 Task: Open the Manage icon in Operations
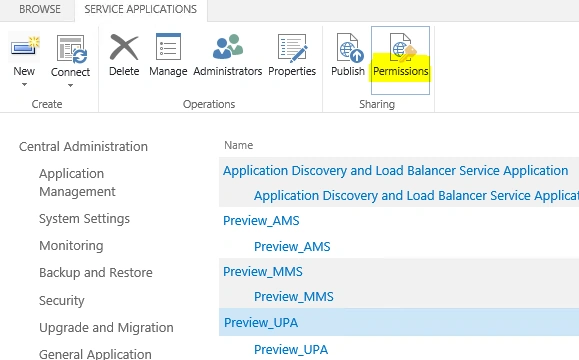(x=168, y=47)
